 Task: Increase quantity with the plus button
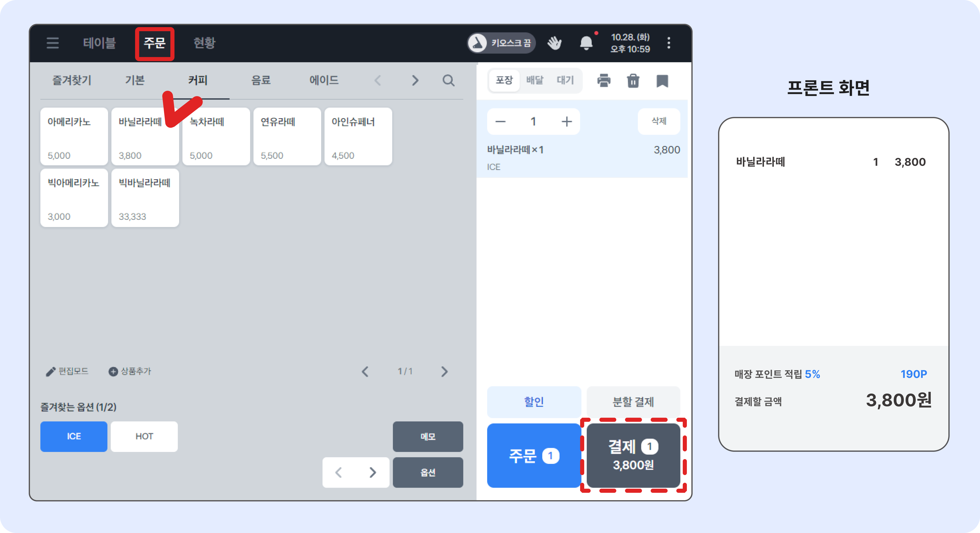tap(567, 122)
